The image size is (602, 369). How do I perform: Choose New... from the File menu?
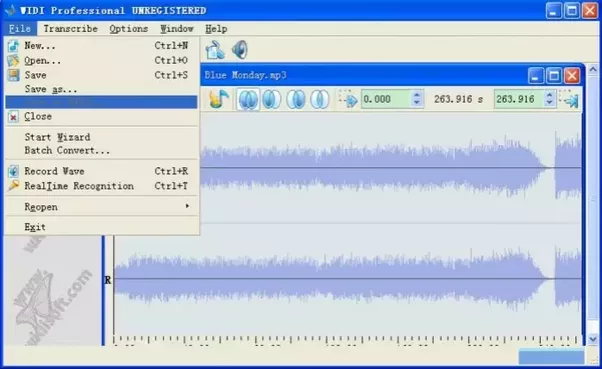pos(101,46)
